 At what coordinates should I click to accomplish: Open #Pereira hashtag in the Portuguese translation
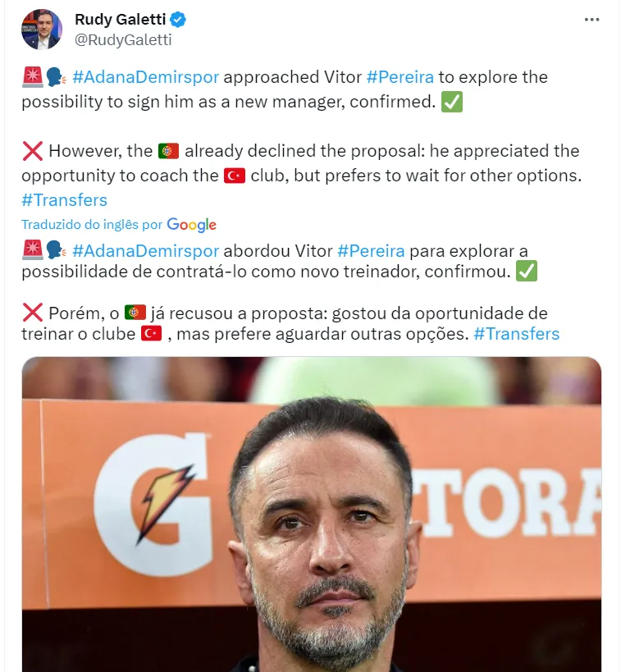click(371, 251)
